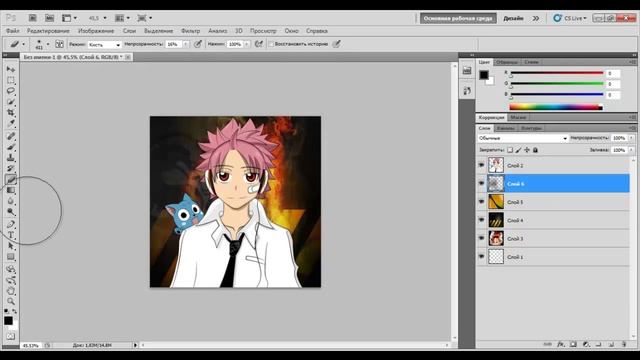Open the Фильтр menu
Image resolution: width=640 pixels, height=360 pixels.
tap(190, 31)
